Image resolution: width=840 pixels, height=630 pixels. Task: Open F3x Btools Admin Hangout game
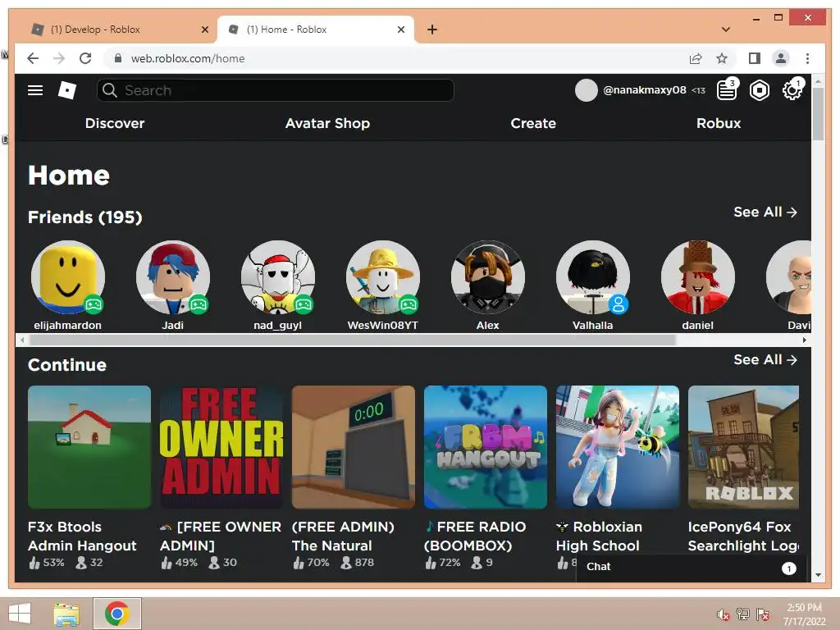89,447
